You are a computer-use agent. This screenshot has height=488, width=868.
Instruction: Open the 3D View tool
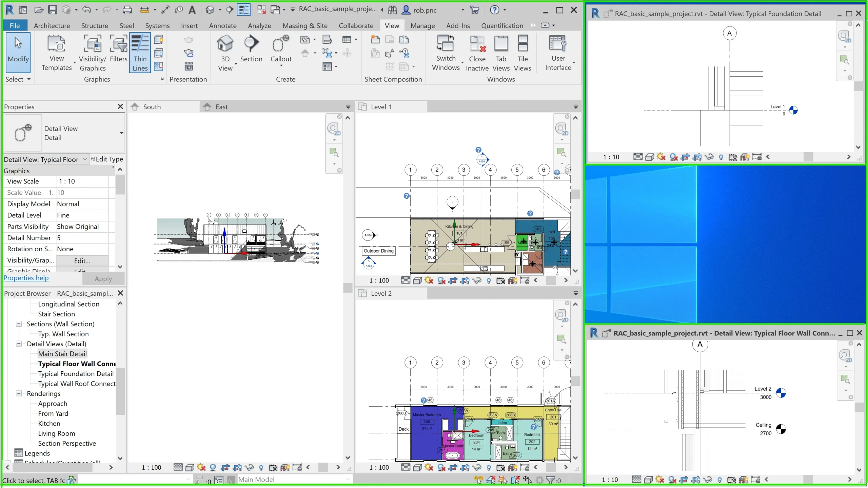pos(225,53)
